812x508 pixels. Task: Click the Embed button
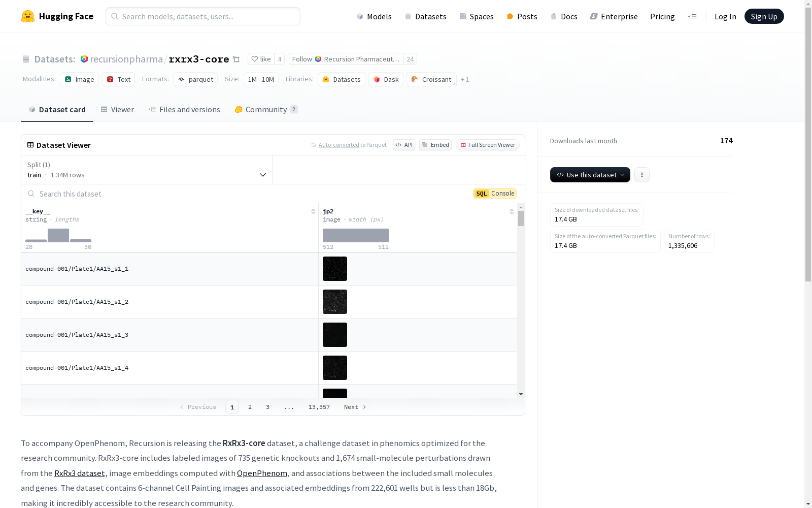tap(435, 145)
